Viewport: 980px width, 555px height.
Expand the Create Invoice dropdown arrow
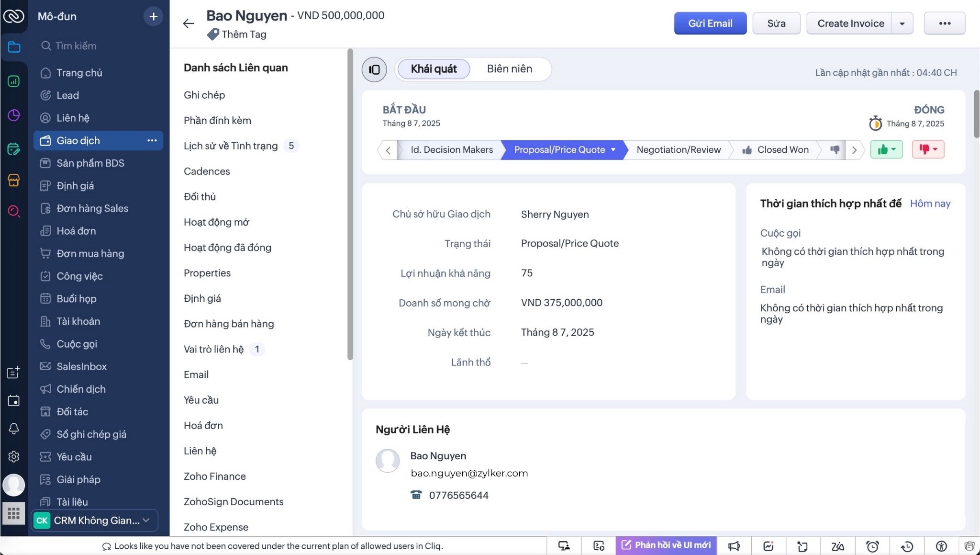902,23
